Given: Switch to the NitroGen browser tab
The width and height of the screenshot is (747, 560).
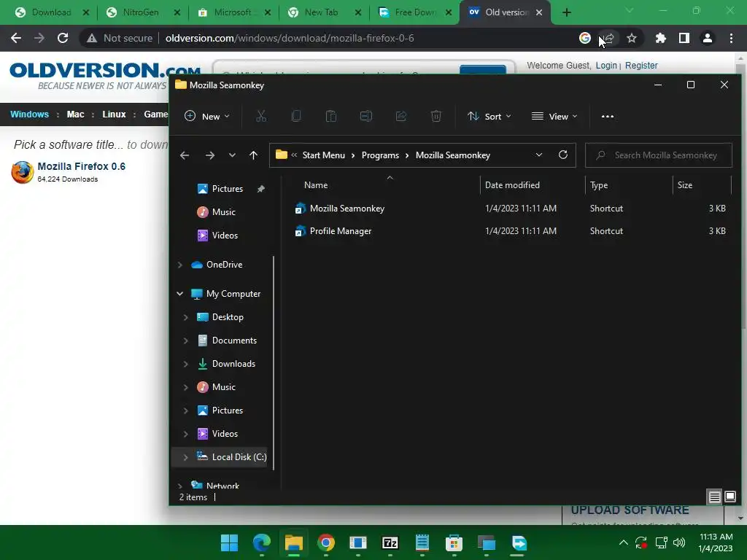Looking at the screenshot, I should point(142,12).
